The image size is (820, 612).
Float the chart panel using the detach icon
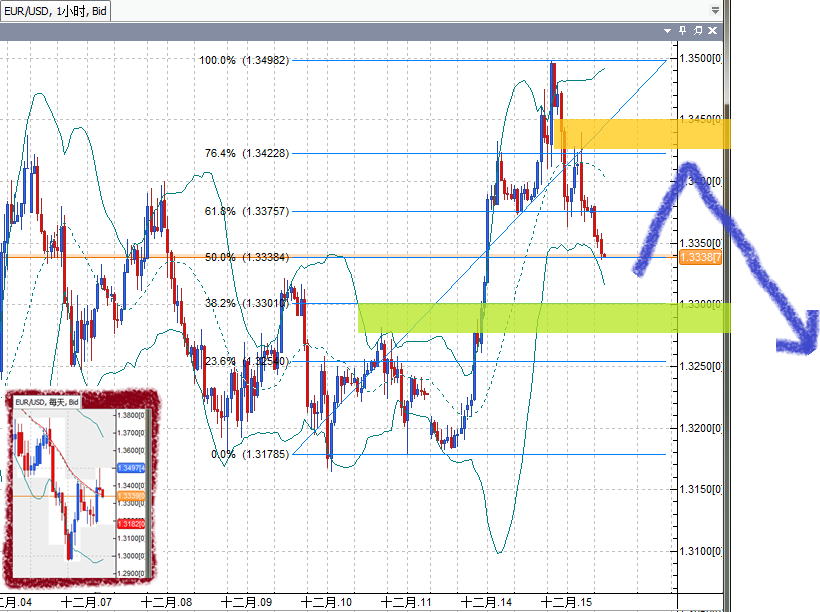click(x=698, y=30)
